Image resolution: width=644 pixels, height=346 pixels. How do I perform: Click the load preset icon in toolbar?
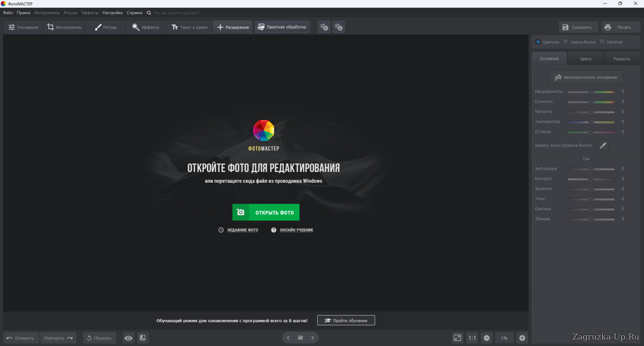tap(338, 27)
